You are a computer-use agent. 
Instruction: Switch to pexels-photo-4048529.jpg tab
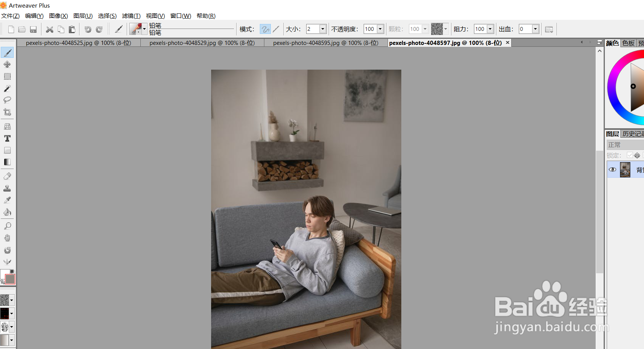pyautogui.click(x=202, y=43)
